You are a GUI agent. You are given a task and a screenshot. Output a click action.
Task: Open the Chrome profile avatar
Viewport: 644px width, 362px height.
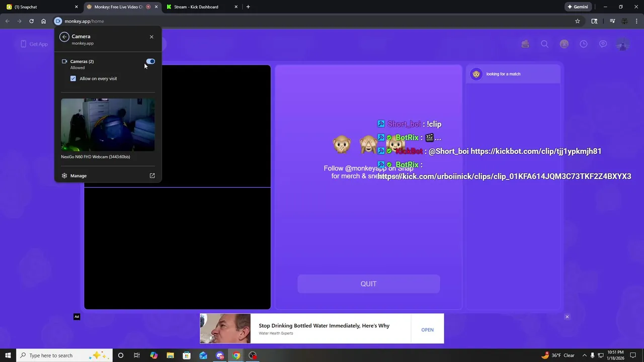click(x=624, y=21)
